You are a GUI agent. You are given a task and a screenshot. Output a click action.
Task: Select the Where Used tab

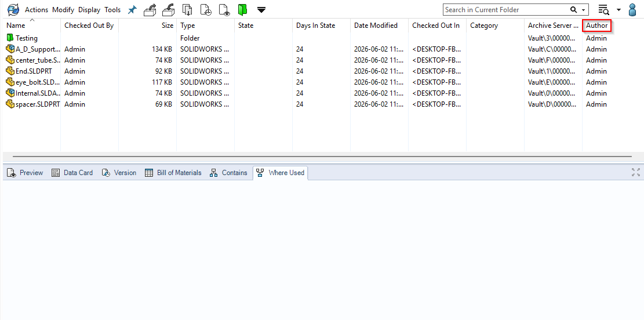tap(281, 173)
